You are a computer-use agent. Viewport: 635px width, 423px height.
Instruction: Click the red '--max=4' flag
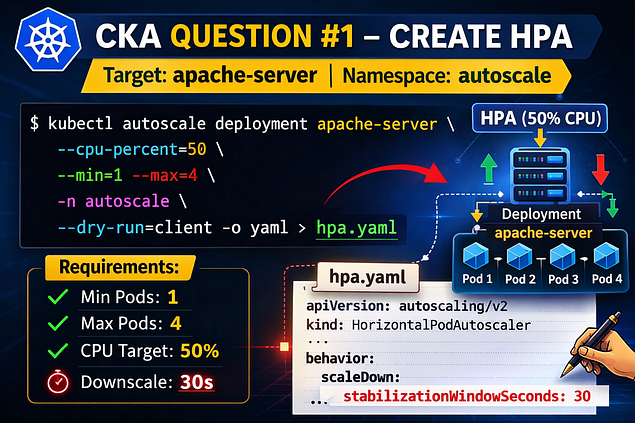[165, 176]
